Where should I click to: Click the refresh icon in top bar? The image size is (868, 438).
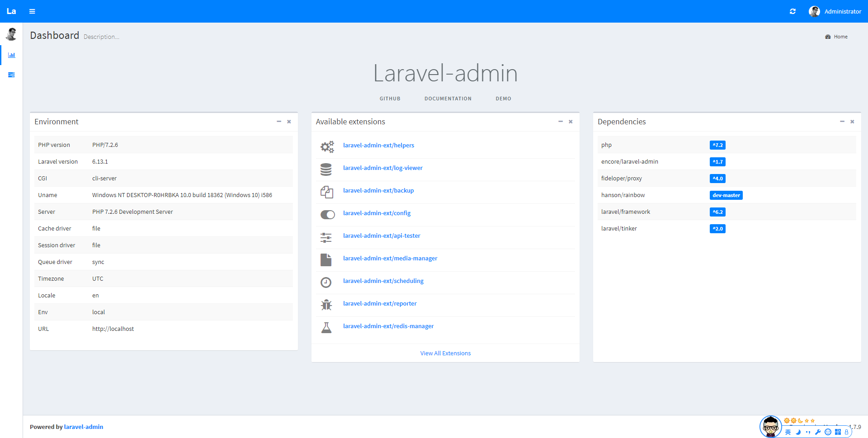point(793,11)
